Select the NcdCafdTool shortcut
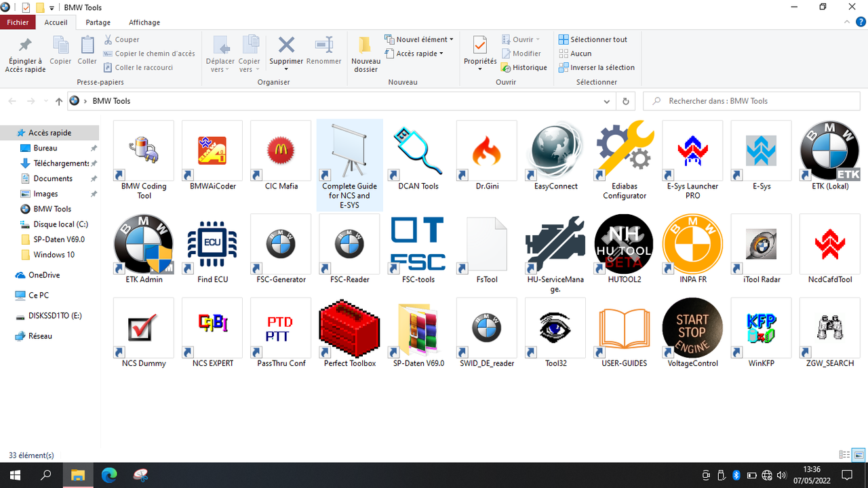This screenshot has width=868, height=488. 830,249
